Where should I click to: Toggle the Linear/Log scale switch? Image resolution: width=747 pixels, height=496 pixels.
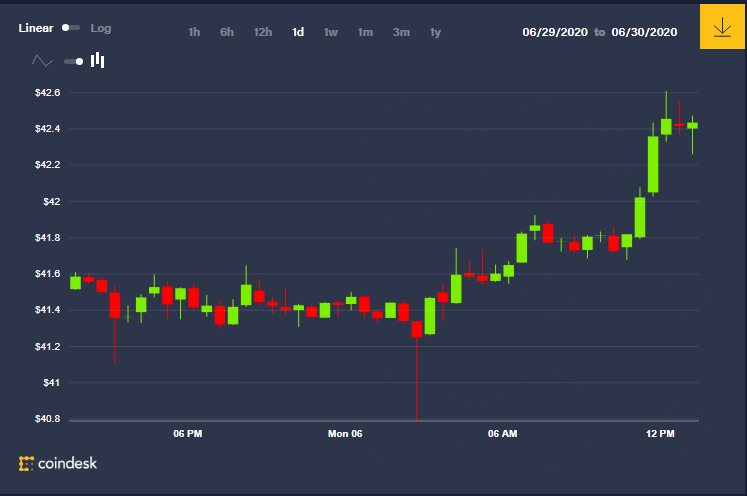pyautogui.click(x=71, y=28)
